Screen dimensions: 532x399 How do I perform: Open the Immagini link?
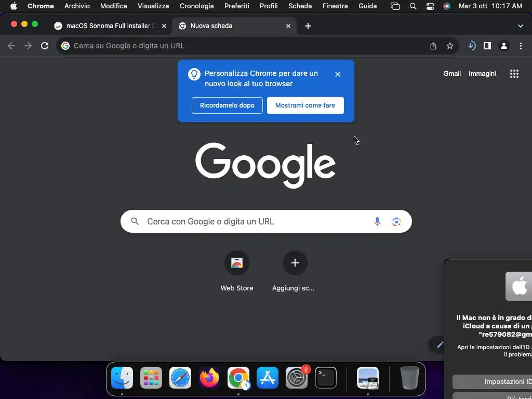[x=482, y=74]
